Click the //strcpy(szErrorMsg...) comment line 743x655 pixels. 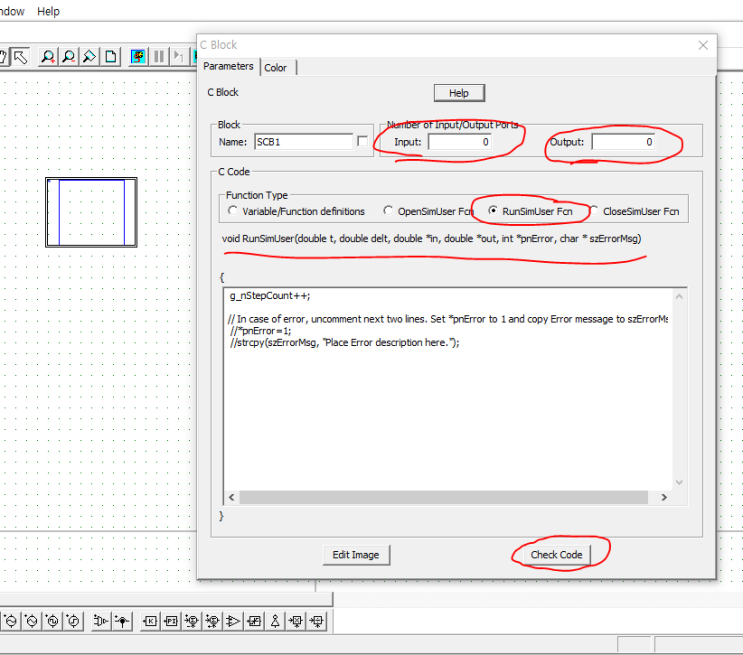(x=344, y=343)
